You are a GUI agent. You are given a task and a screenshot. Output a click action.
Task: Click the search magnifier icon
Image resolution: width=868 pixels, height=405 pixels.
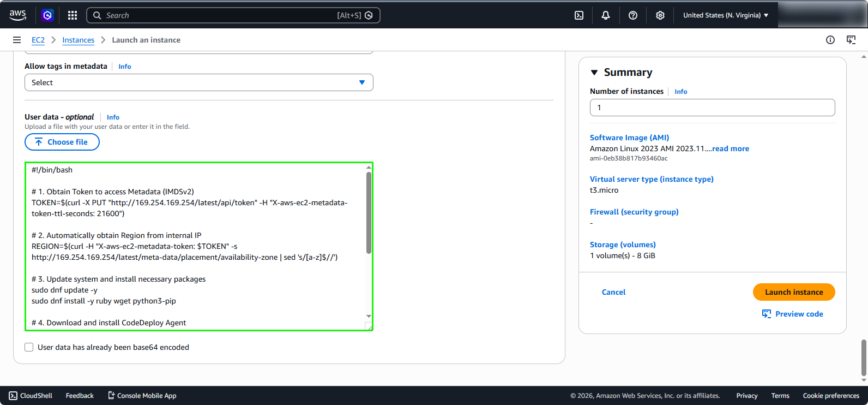97,15
